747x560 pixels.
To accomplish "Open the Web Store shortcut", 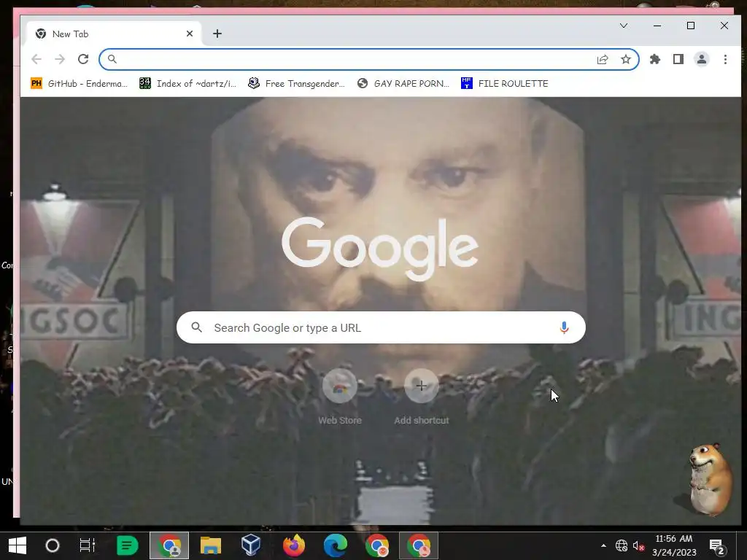I will (340, 396).
